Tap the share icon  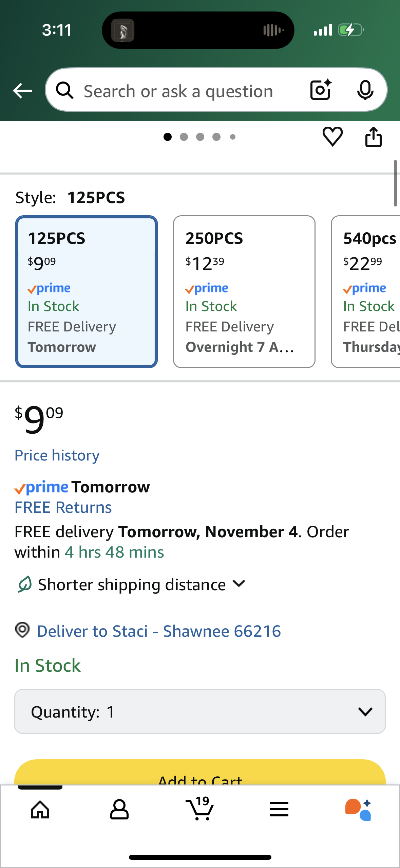click(373, 137)
